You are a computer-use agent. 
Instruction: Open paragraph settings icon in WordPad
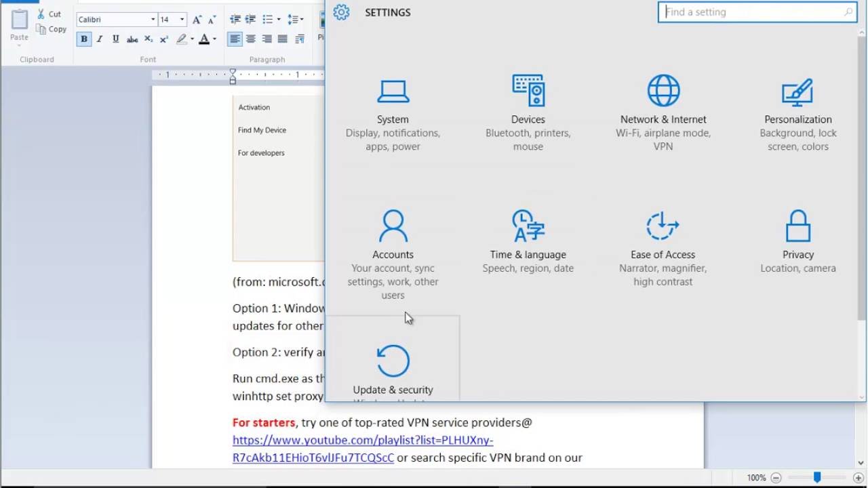tap(299, 39)
